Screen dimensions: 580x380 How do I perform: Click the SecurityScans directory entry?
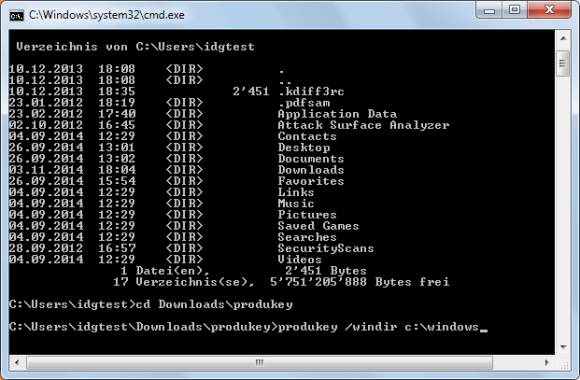click(326, 248)
